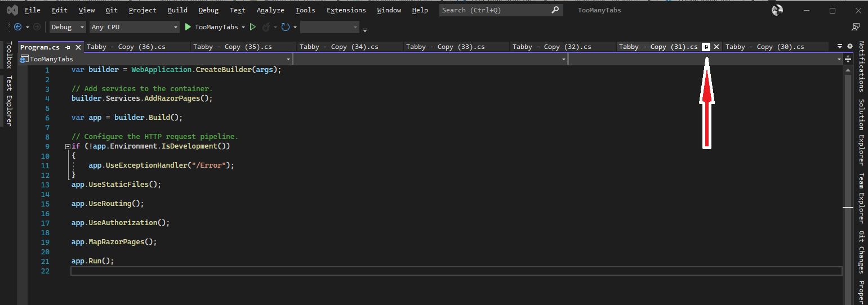Image resolution: width=868 pixels, height=305 pixels.
Task: Click Start Without Debugging outline play icon
Action: tap(253, 27)
